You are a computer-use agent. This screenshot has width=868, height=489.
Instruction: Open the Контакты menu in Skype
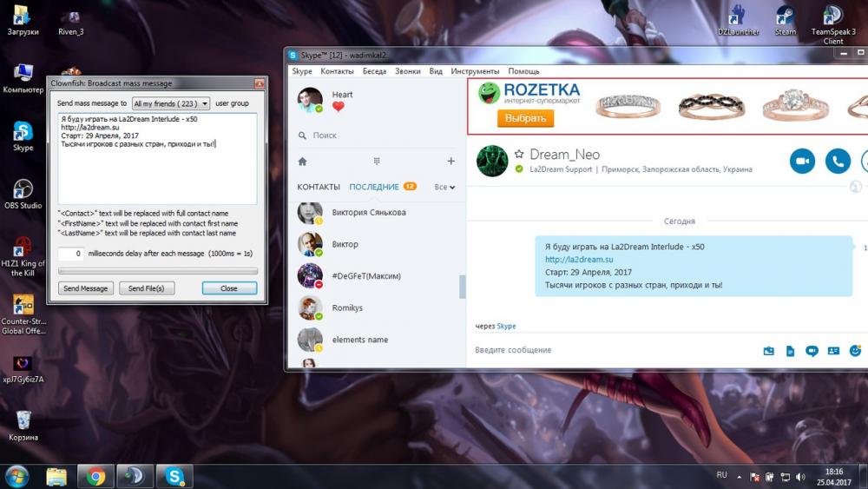coord(337,71)
